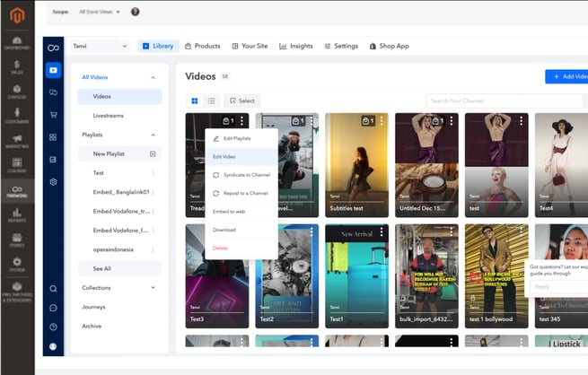Click the search icon in blue sidebar
This screenshot has height=375, width=588.
click(x=53, y=289)
